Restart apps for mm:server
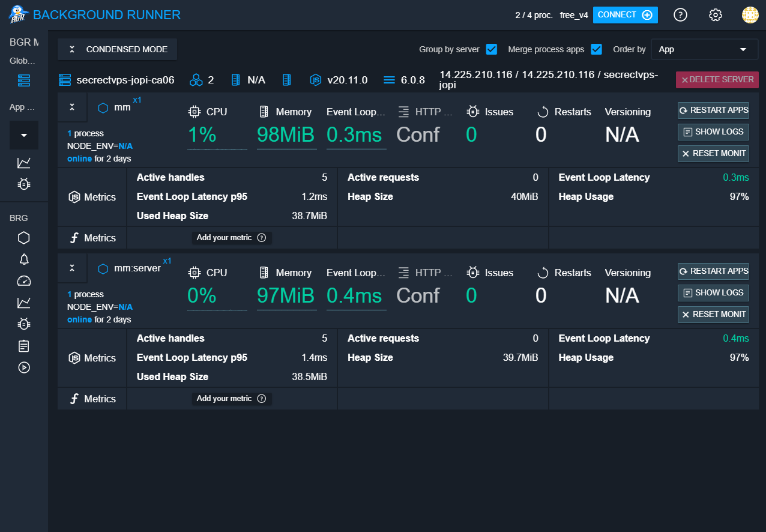Viewport: 766px width, 532px height. pyautogui.click(x=714, y=271)
